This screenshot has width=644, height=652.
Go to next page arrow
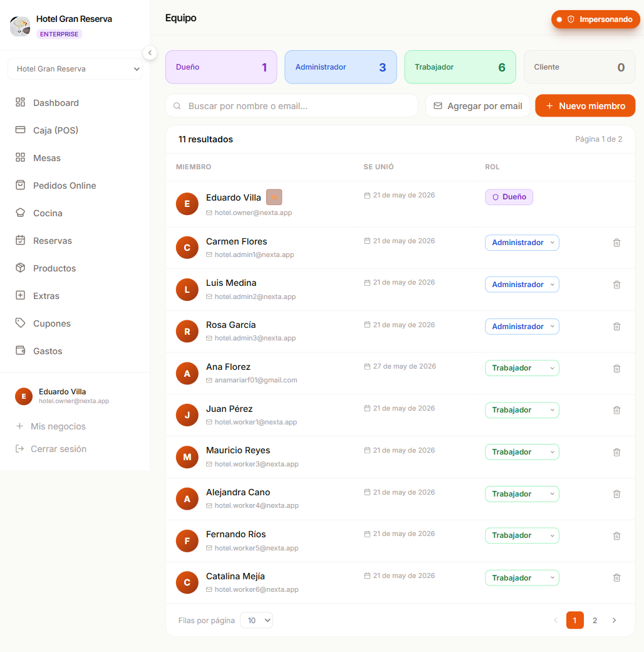pos(614,621)
